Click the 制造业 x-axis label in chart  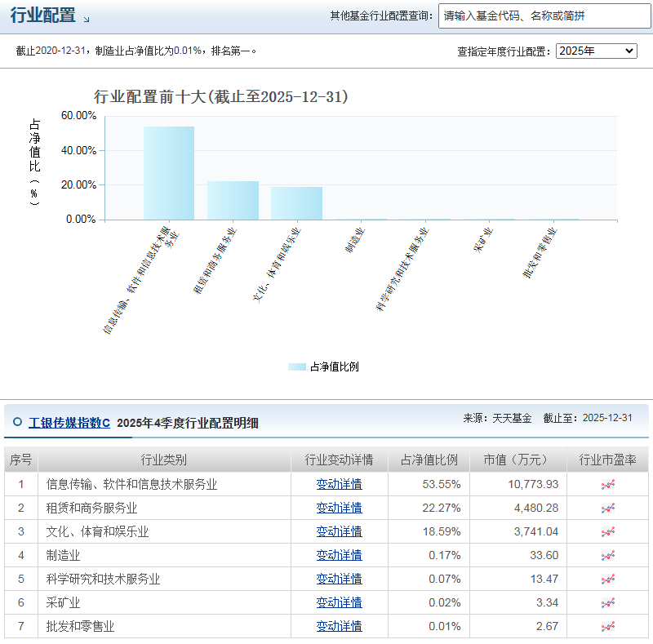(x=355, y=240)
